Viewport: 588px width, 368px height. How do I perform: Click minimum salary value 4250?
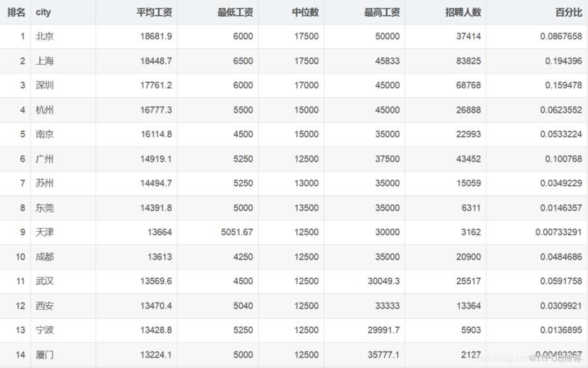[x=243, y=257]
